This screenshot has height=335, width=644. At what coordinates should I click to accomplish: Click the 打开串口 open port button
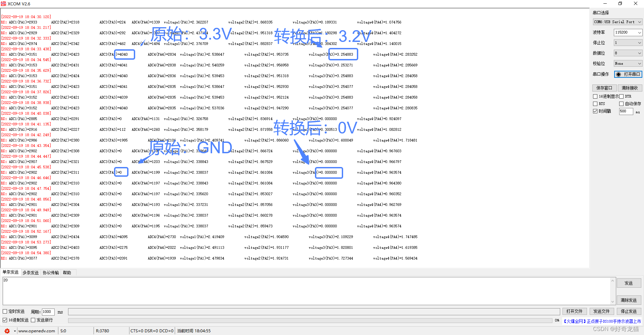tap(628, 74)
